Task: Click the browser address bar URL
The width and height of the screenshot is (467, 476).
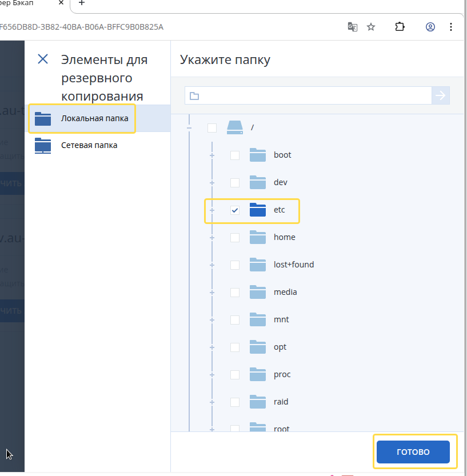Action: coord(82,27)
